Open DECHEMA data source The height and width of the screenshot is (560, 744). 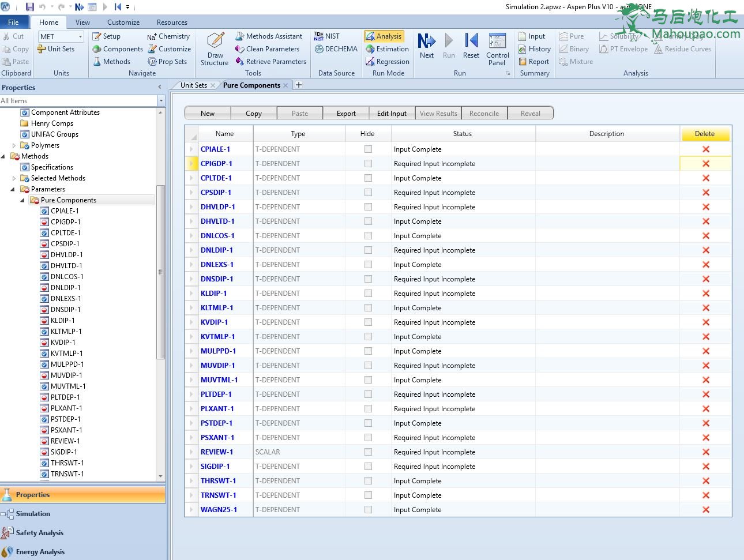336,49
